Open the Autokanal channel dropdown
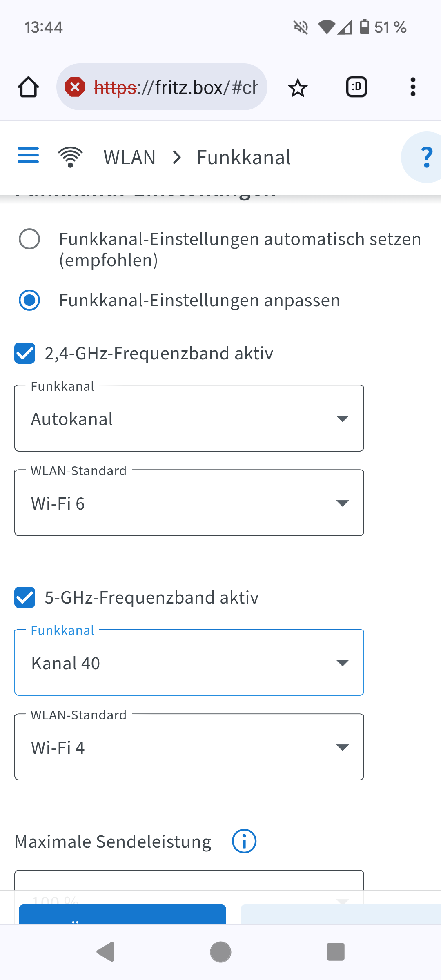The image size is (441, 980). coord(189,419)
